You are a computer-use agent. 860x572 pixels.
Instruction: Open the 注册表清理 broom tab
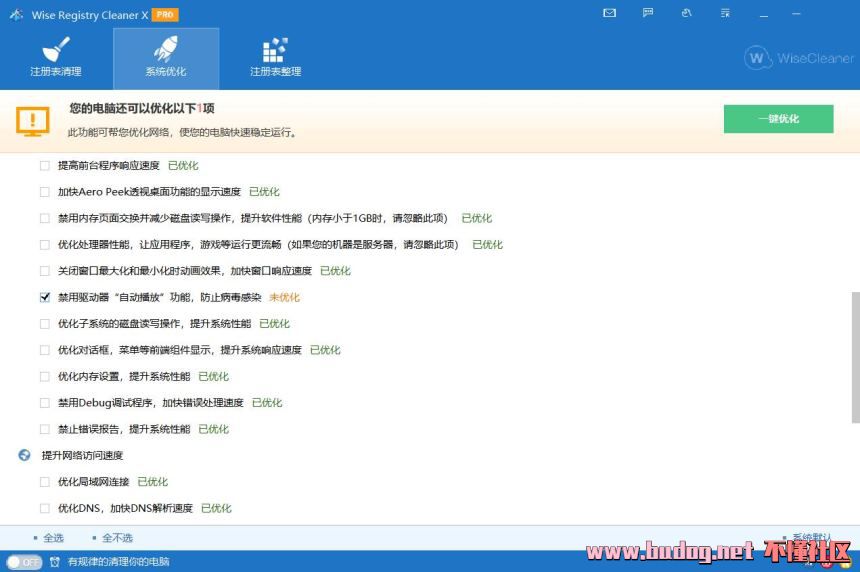pos(55,58)
